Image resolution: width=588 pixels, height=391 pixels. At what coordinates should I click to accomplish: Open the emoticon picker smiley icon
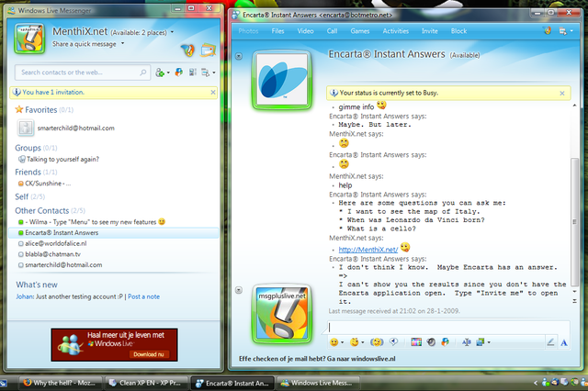click(x=334, y=342)
